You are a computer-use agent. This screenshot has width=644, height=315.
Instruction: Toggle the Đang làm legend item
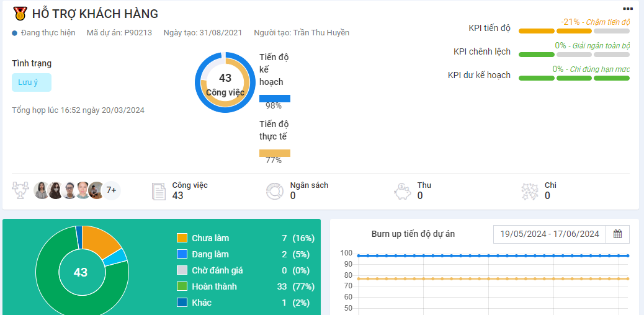pos(210,254)
